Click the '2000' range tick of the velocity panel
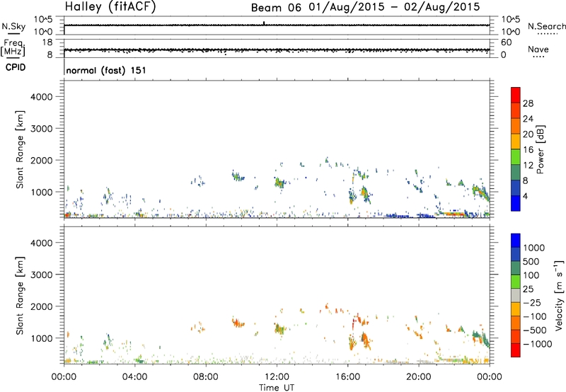566x392 pixels. point(42,306)
